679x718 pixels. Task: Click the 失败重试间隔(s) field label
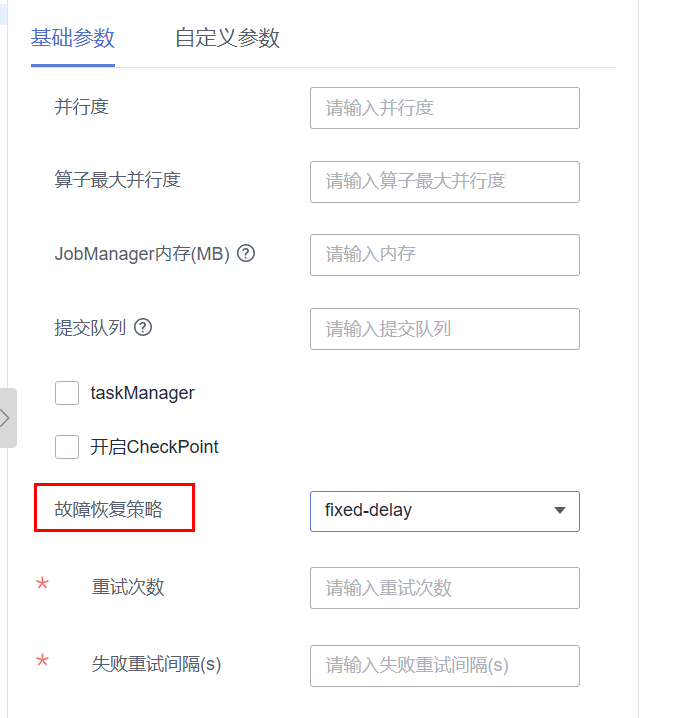[156, 664]
